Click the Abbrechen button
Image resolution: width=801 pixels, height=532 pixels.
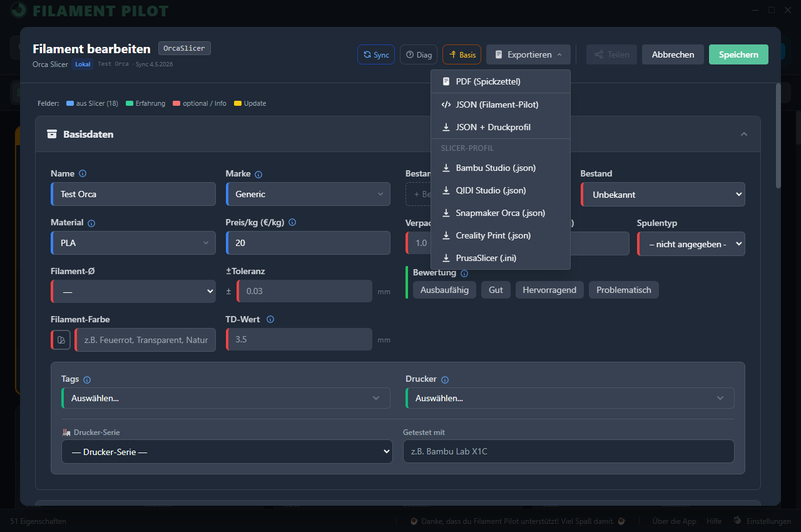tap(673, 54)
